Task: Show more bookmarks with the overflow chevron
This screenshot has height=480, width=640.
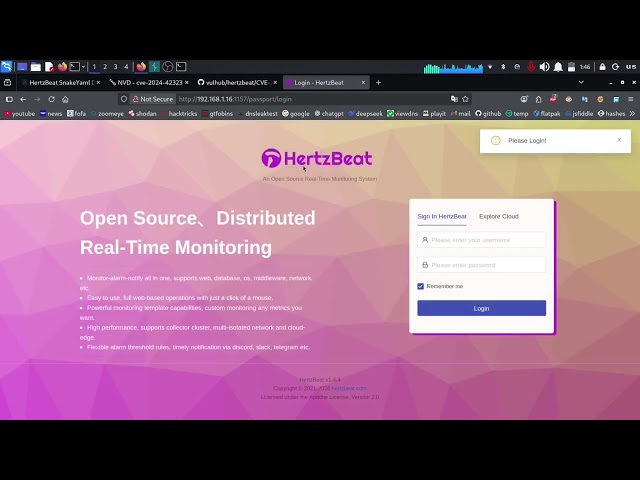Action: point(633,113)
